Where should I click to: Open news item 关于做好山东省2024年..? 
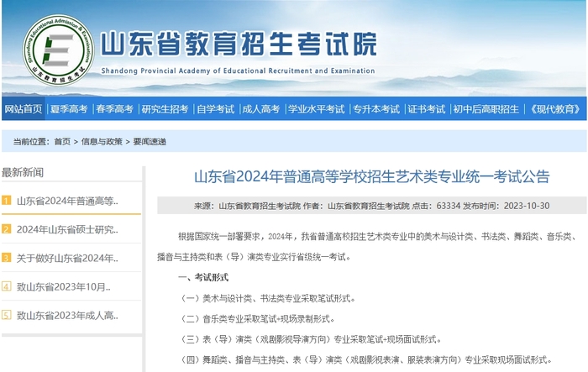coord(67,258)
